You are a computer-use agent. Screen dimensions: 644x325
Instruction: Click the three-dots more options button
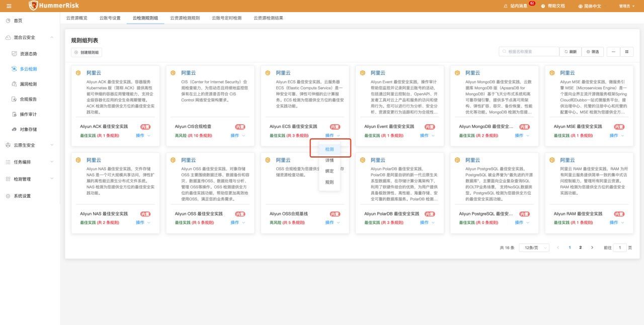613,51
